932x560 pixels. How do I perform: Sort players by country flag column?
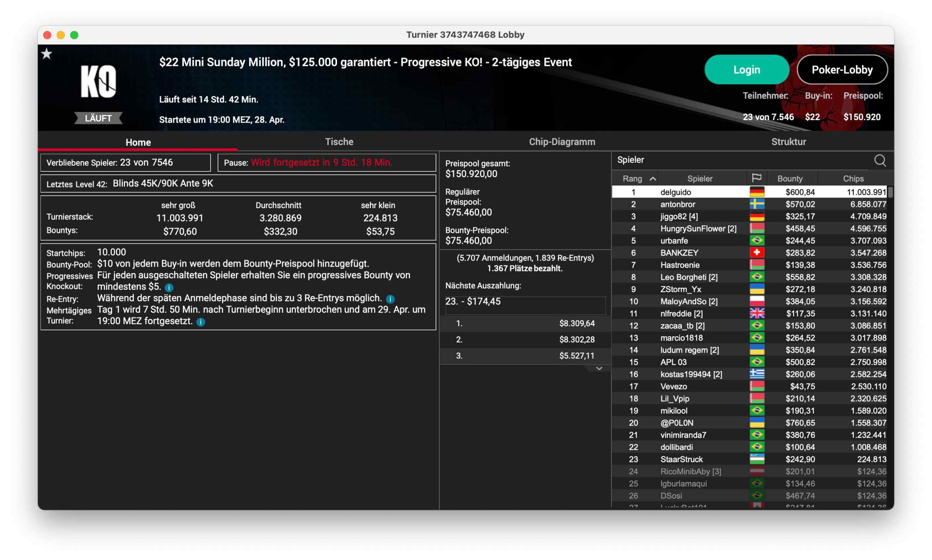[756, 178]
